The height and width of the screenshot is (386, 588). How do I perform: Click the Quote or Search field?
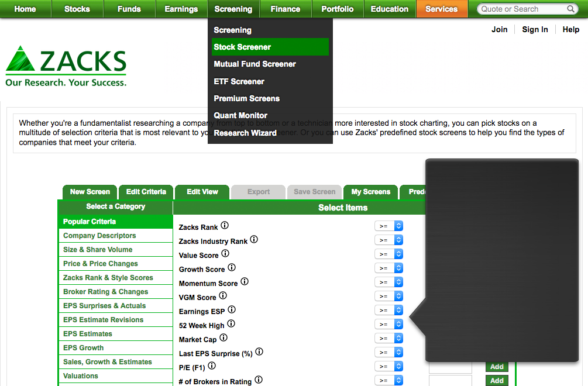(521, 9)
